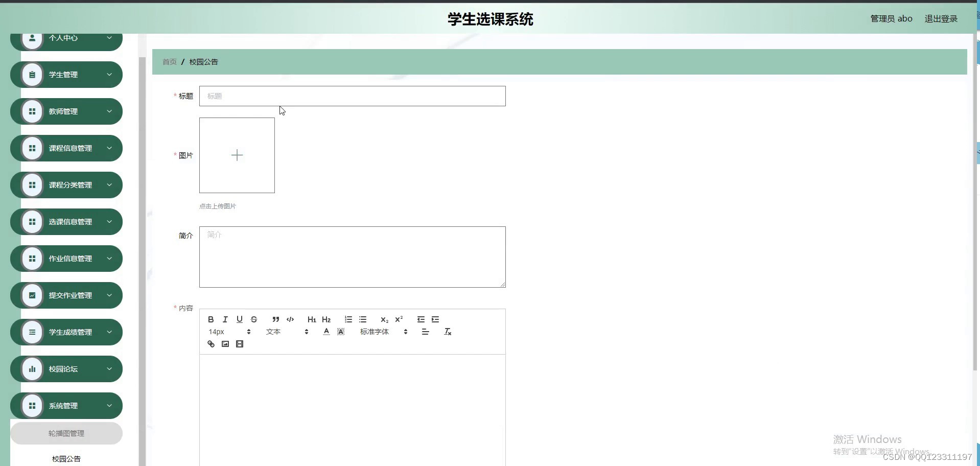Open the 标准字体 font family dropdown
This screenshot has width=980, height=466.
[x=384, y=332]
